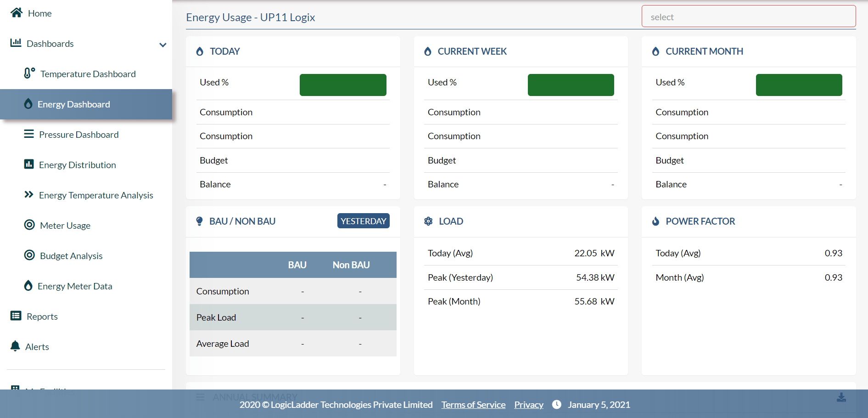Click the Alerts bell icon
This screenshot has height=418, width=868.
click(x=15, y=346)
